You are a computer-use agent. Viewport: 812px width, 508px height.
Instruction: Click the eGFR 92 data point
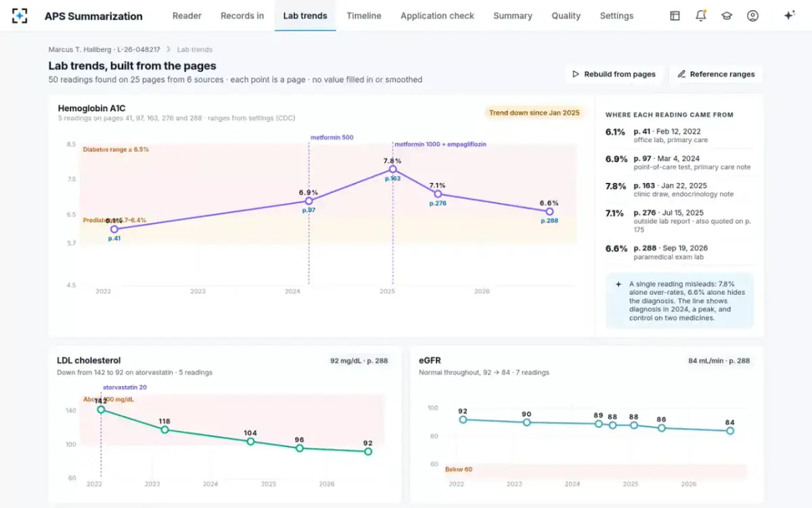[x=463, y=420]
